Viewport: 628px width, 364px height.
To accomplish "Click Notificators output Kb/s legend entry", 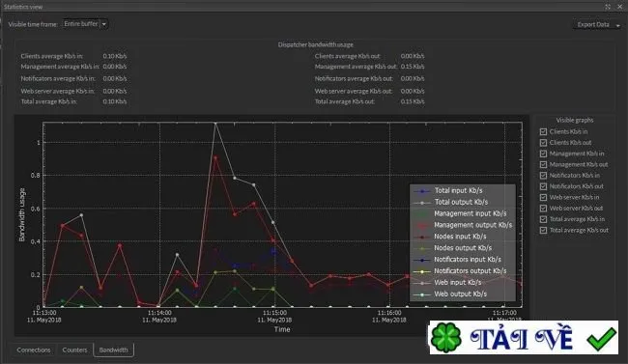I will [x=460, y=271].
